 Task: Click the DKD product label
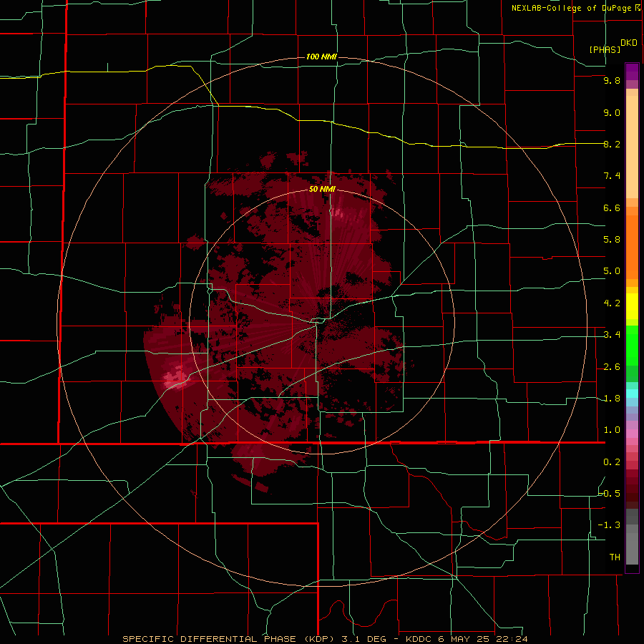pos(628,43)
